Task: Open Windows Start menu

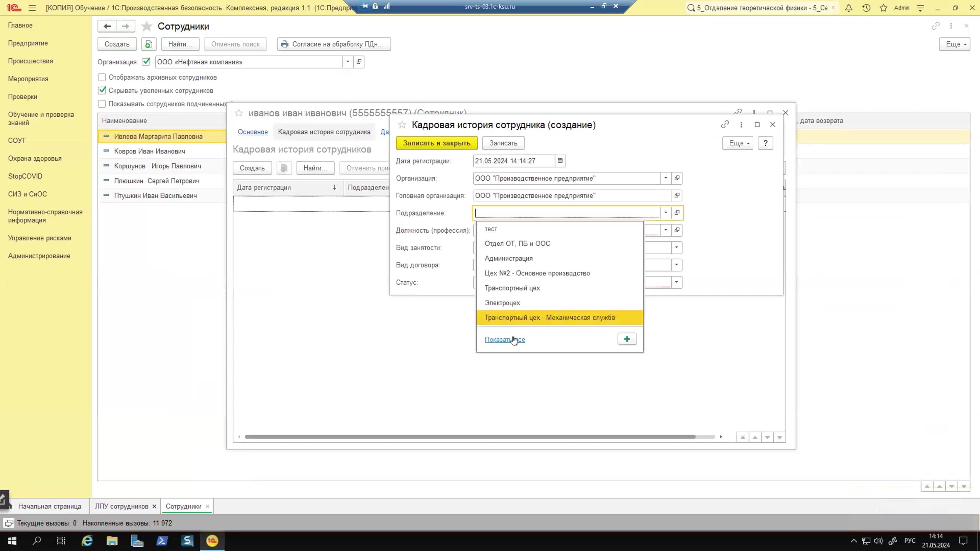Action: (x=12, y=541)
